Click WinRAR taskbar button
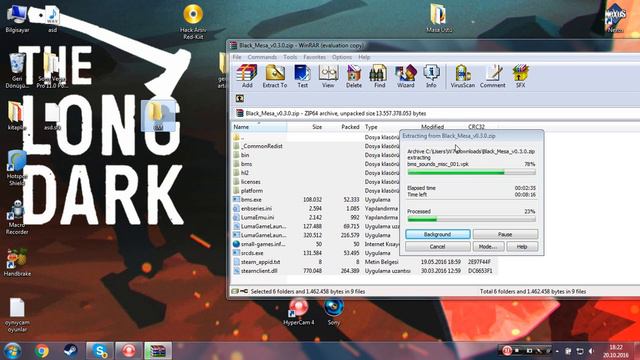 (158, 351)
